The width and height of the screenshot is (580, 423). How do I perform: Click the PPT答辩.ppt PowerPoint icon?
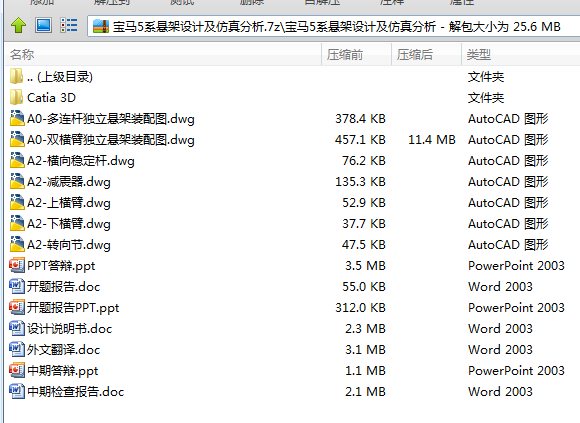(17, 265)
